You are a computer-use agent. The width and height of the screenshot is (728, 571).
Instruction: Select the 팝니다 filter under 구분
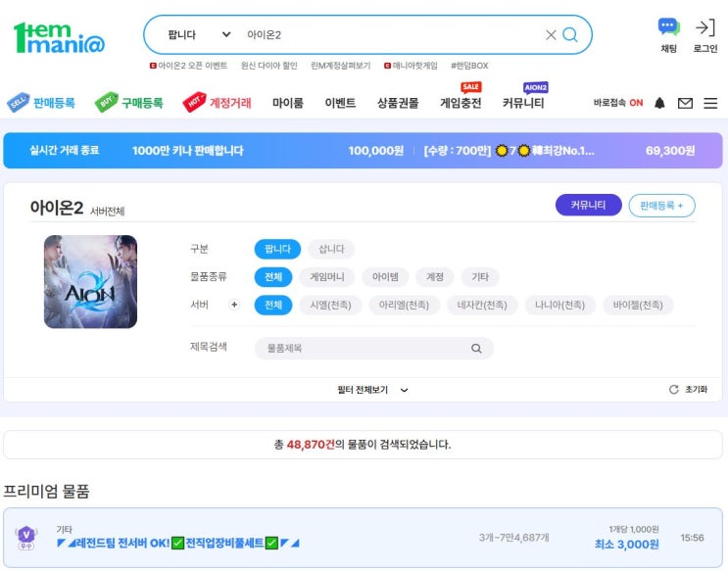click(277, 249)
